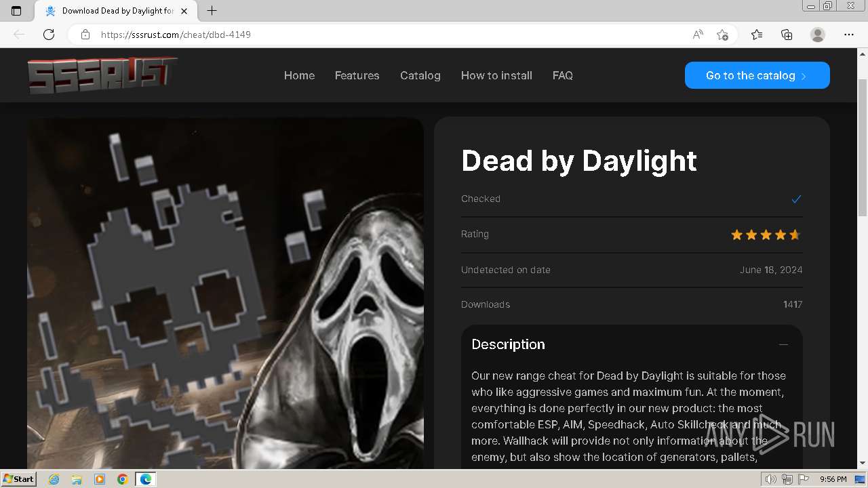Open the browser profile icon

click(x=818, y=35)
